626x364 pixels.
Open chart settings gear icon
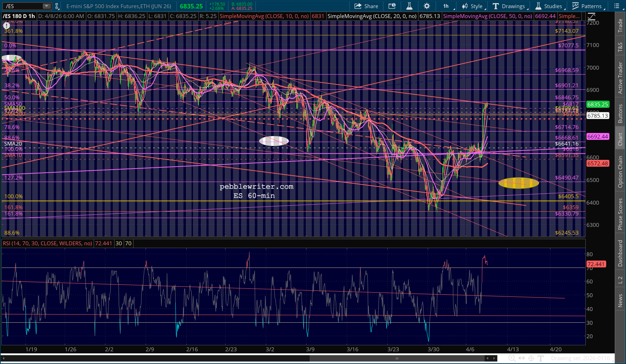[x=427, y=6]
